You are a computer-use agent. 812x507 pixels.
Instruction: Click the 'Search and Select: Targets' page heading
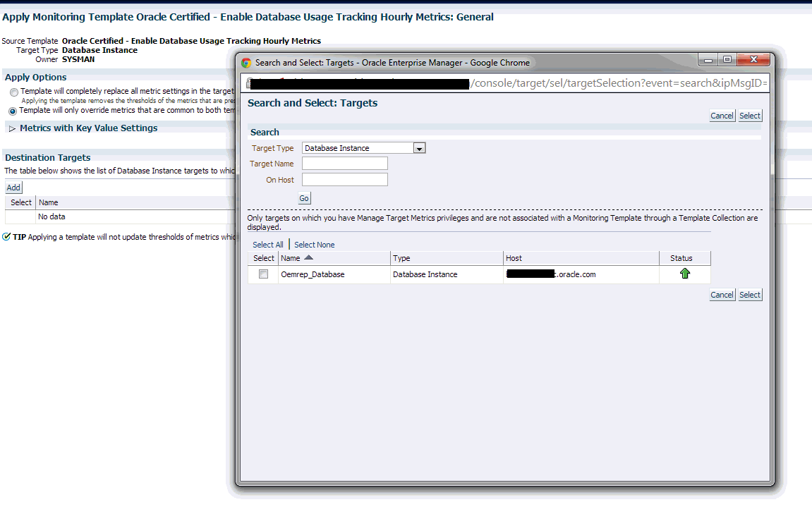point(313,103)
